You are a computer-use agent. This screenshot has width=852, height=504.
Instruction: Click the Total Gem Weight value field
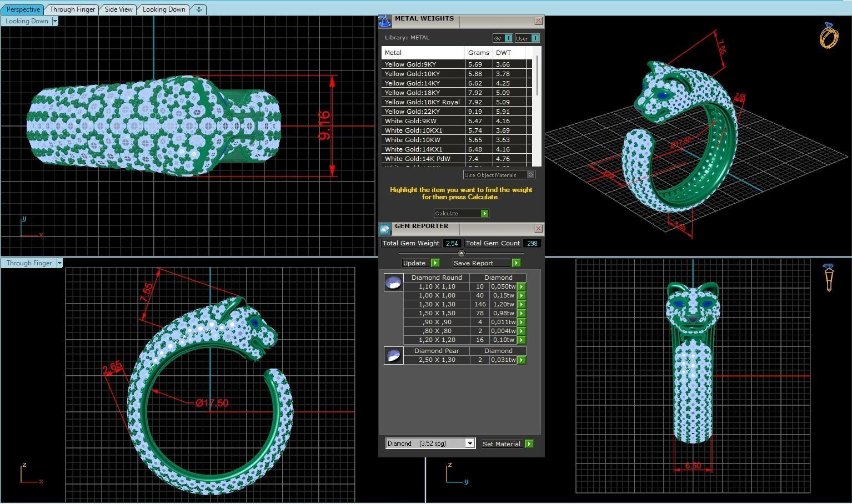[452, 243]
